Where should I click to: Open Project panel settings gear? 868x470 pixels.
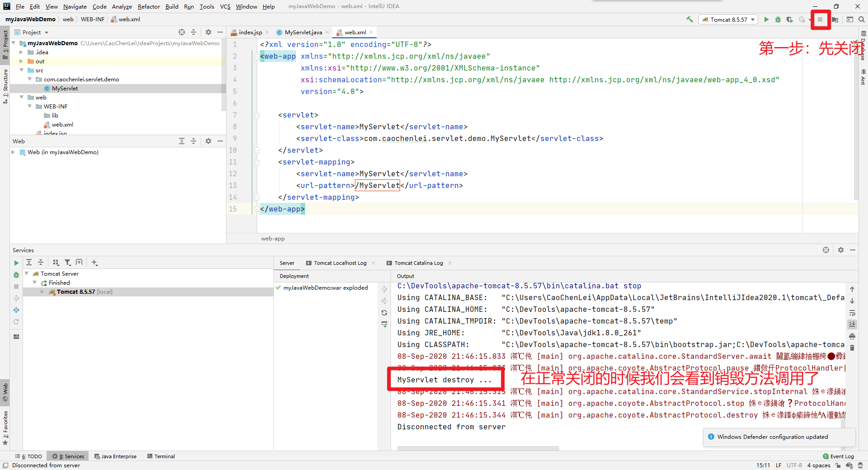pyautogui.click(x=208, y=32)
